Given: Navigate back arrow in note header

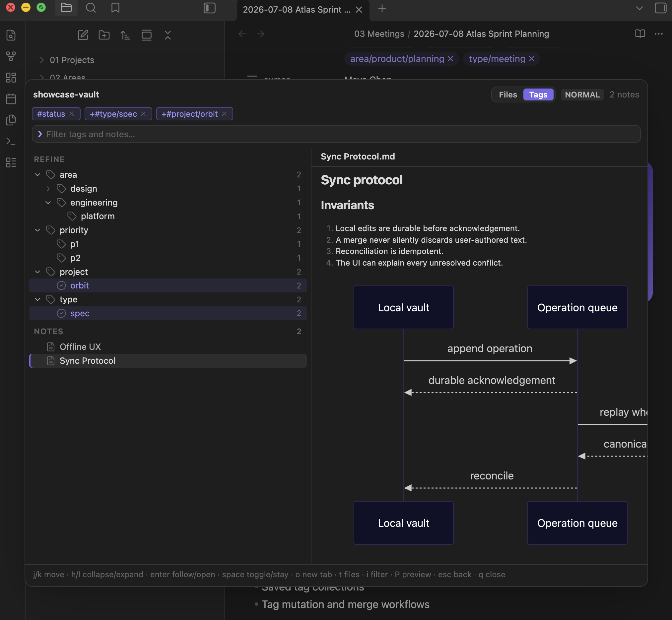Looking at the screenshot, I should pyautogui.click(x=242, y=34).
